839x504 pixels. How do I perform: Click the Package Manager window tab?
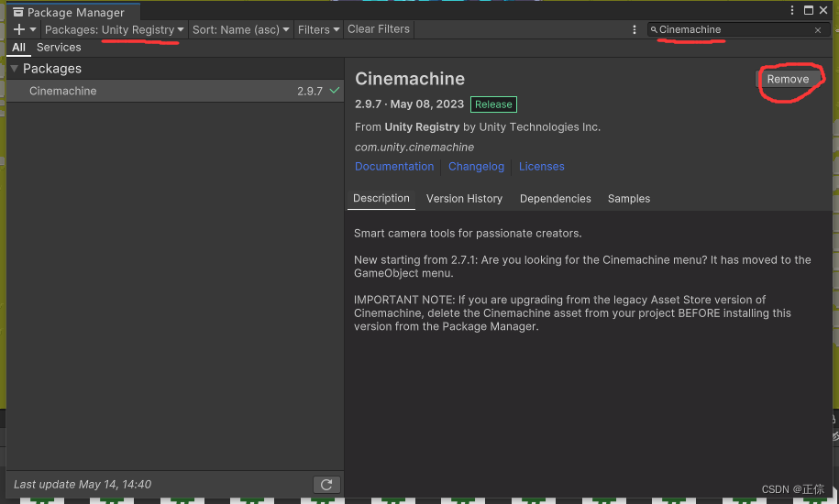click(x=74, y=12)
